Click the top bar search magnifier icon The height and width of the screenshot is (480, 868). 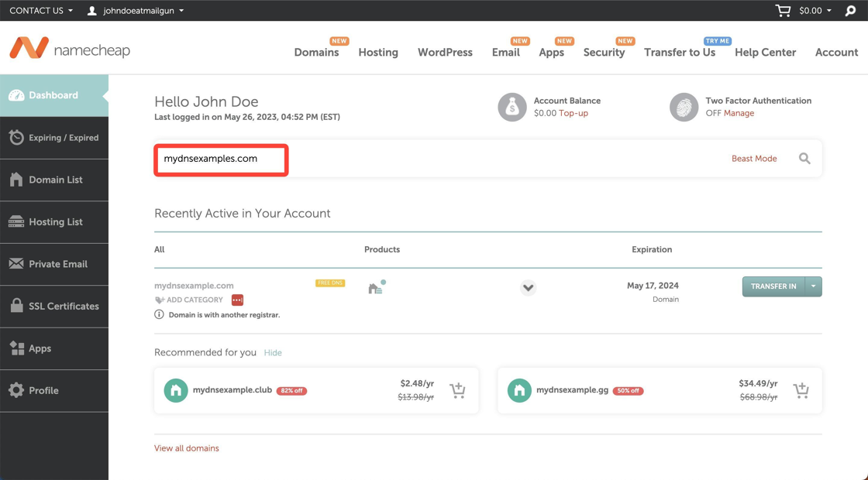(850, 11)
